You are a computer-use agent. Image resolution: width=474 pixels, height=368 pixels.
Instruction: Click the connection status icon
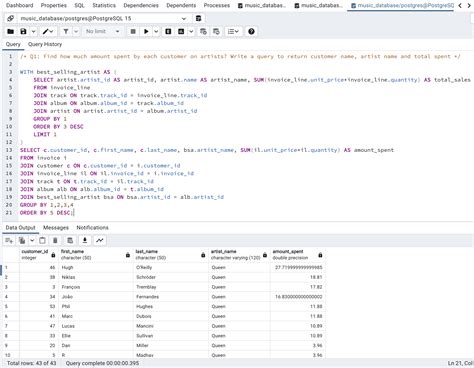pos(11,18)
